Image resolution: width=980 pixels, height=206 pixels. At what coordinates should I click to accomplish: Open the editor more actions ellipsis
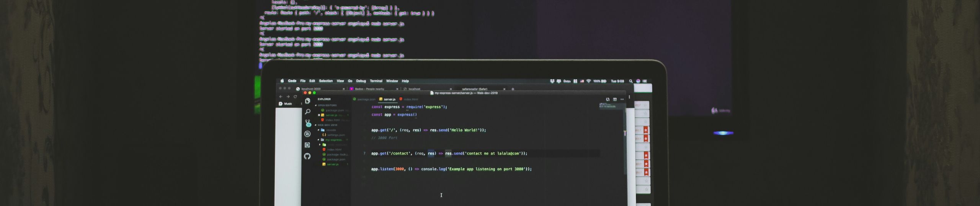tap(622, 99)
